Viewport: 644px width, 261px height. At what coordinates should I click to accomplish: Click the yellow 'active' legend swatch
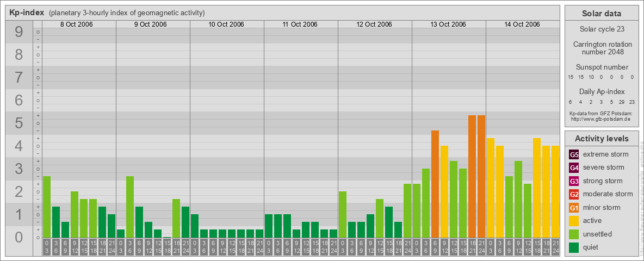(x=574, y=221)
